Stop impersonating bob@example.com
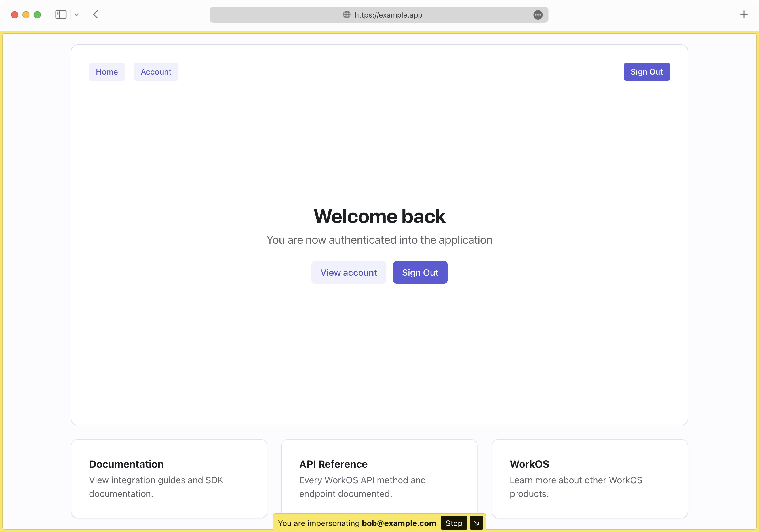759x532 pixels. [x=453, y=523]
